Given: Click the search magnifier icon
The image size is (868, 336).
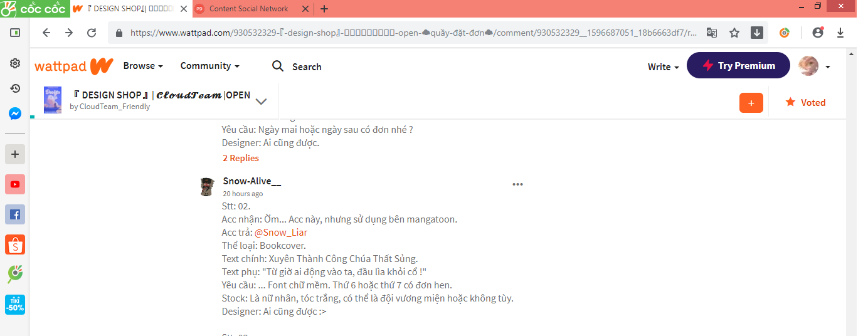Looking at the screenshot, I should 278,66.
